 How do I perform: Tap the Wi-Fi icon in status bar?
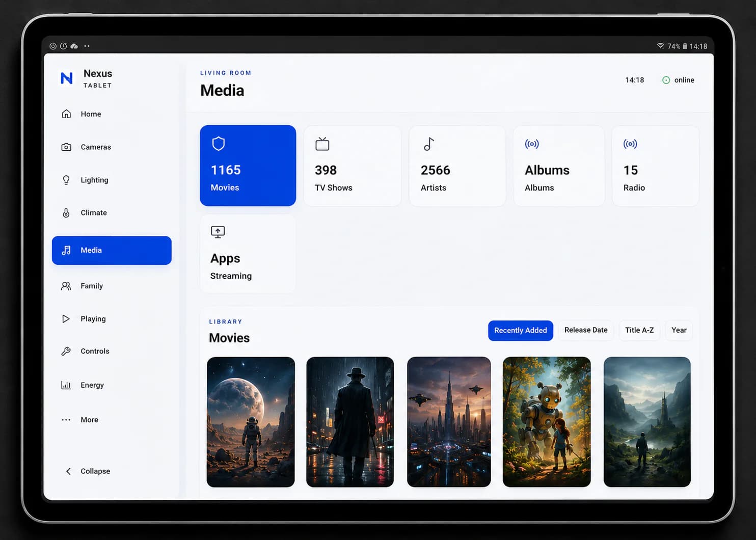click(660, 46)
